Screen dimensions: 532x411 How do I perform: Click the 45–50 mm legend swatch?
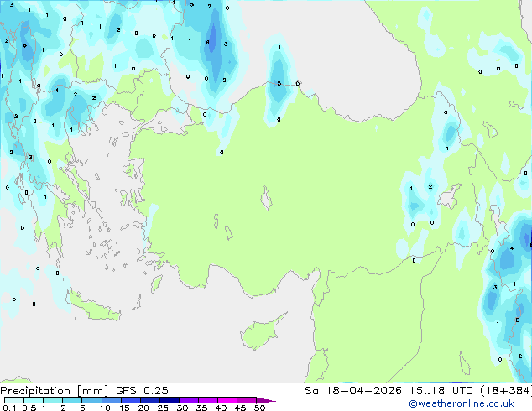247,400
